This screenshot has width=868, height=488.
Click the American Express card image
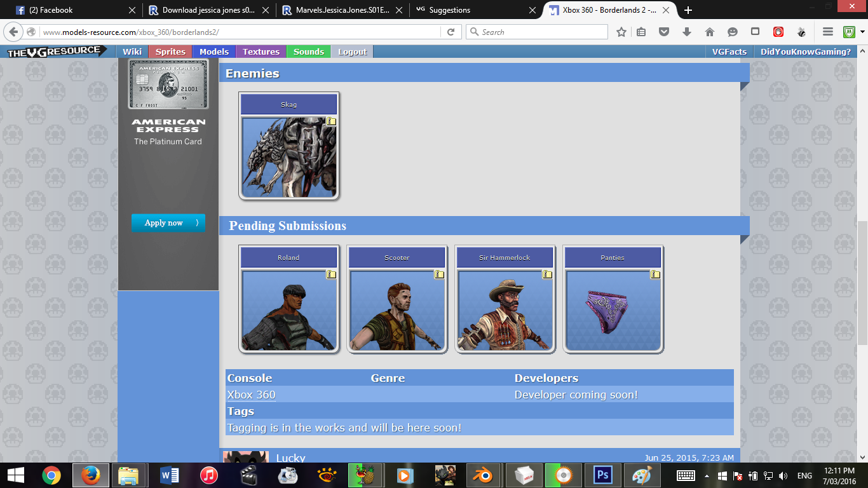[x=168, y=85]
